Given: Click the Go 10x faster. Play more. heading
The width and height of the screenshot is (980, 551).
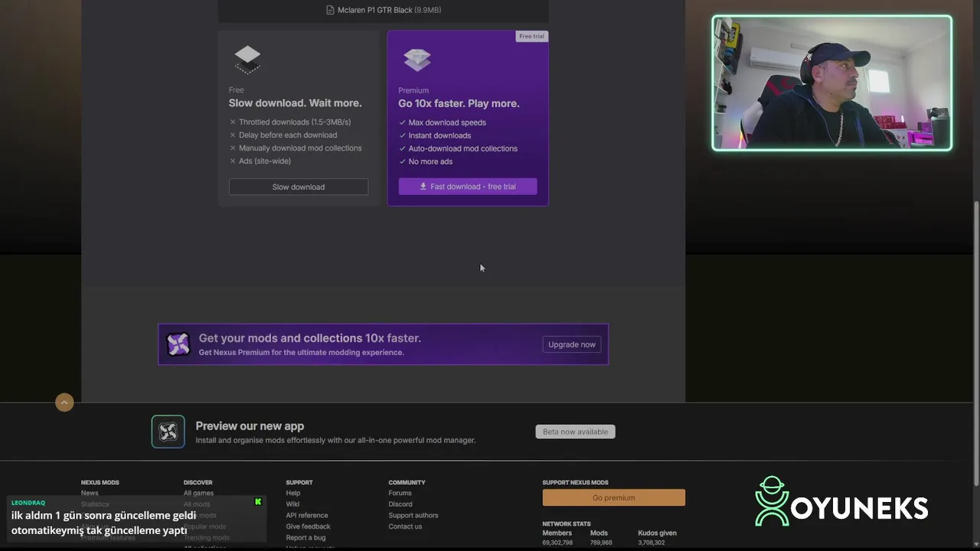Looking at the screenshot, I should 459,103.
